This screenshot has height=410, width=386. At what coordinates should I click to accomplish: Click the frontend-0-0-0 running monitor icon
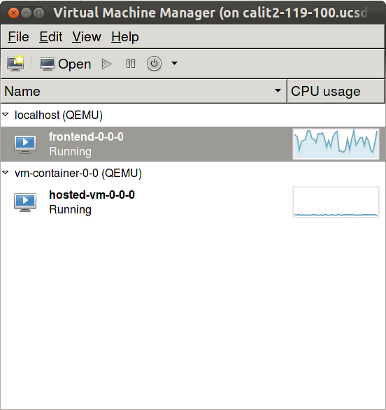click(25, 144)
